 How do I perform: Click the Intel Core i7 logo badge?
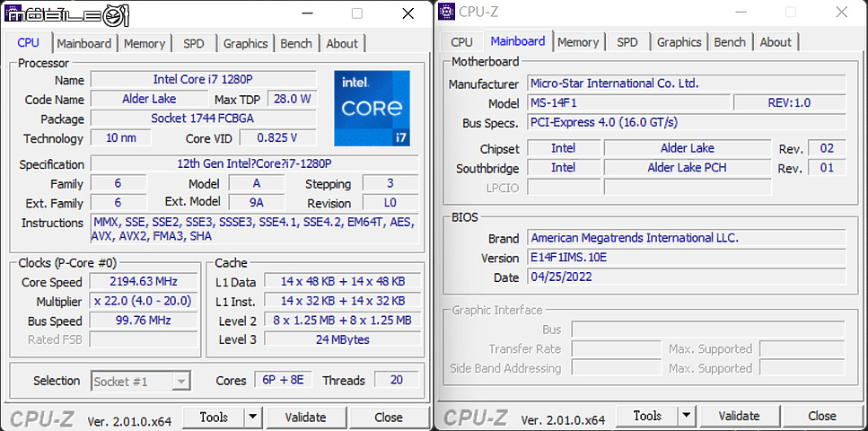(x=372, y=108)
